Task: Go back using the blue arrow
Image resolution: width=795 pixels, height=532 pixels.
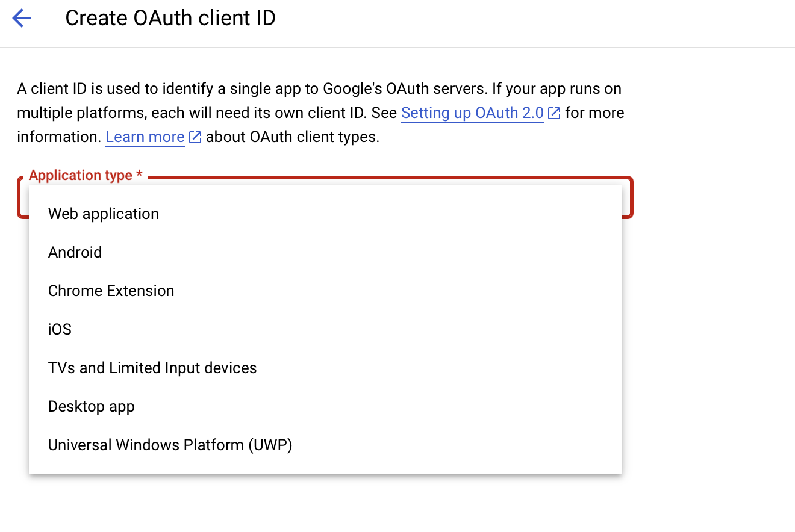Action: click(x=22, y=19)
